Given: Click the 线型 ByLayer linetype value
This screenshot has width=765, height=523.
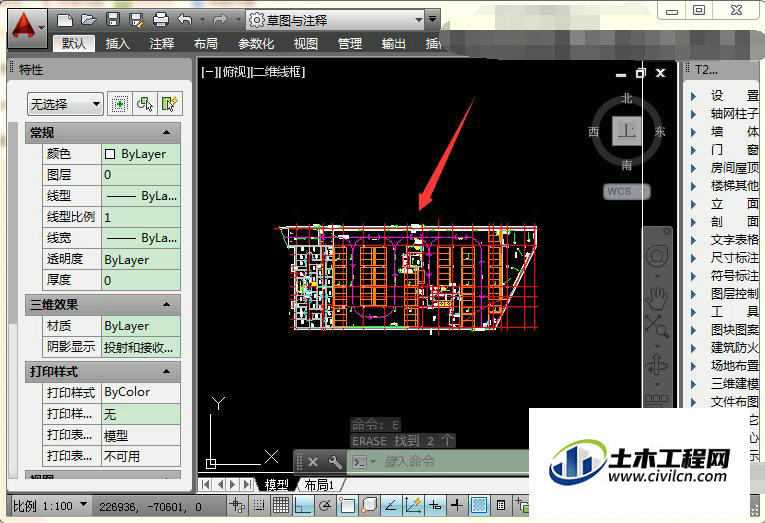Looking at the screenshot, I should [x=141, y=196].
